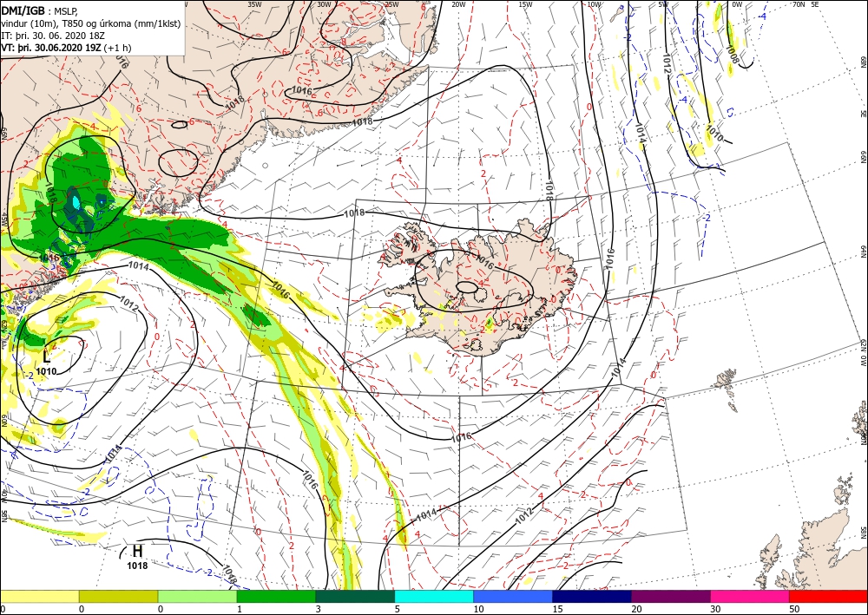Image resolution: width=868 pixels, height=615 pixels.
Task: Click the '70N' latitude label
Action: [x=799, y=4]
